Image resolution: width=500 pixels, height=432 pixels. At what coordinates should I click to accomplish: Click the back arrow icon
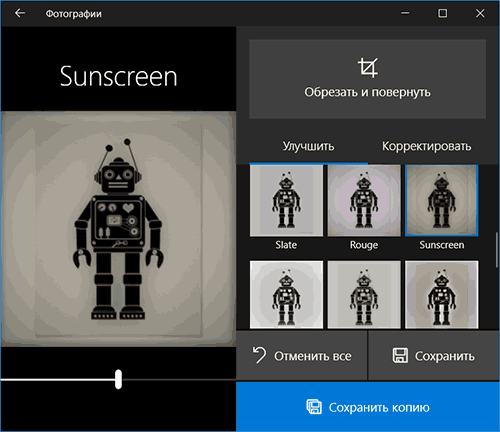[x=20, y=13]
